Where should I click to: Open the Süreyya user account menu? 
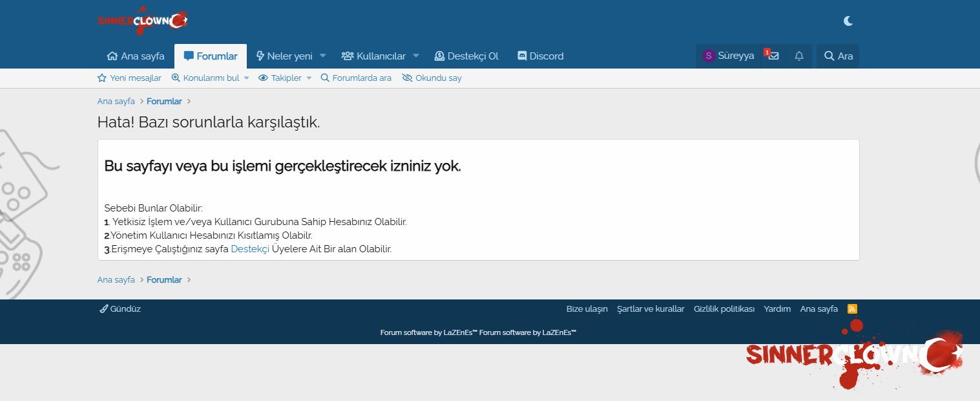pos(729,56)
